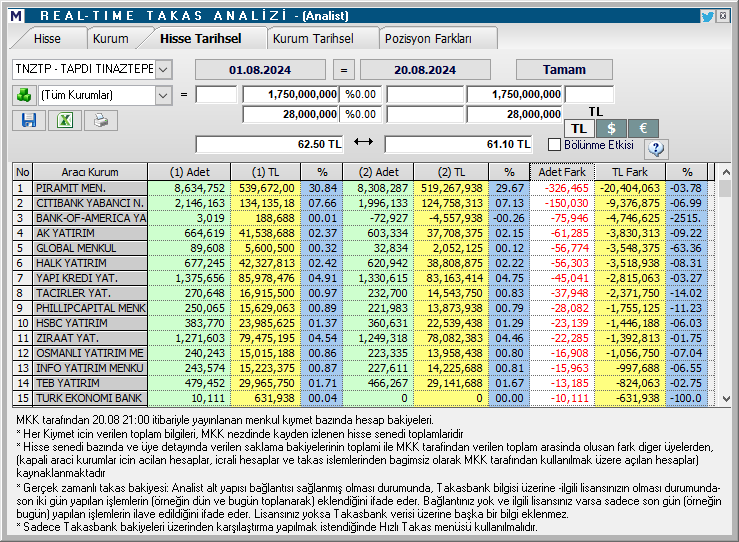Image resolution: width=739 pixels, height=542 pixels.
Task: Click TL Fark value -20,404,063
Action: pyautogui.click(x=630, y=188)
